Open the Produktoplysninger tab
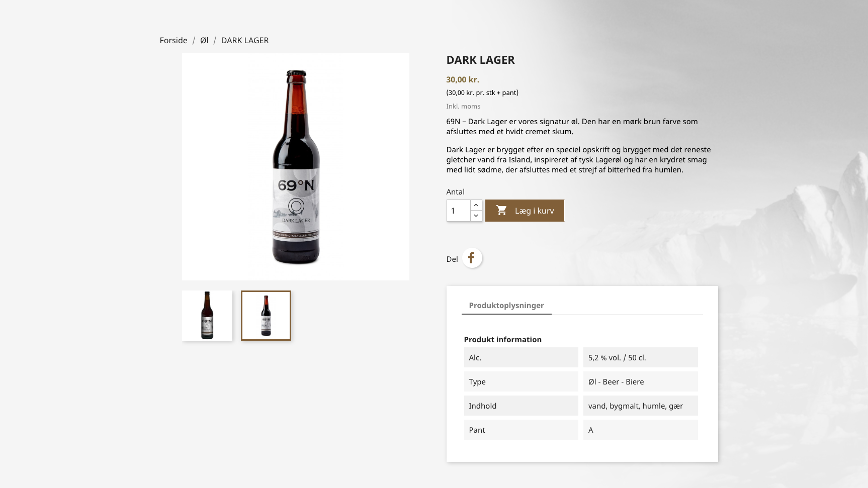This screenshot has width=868, height=488. click(506, 306)
